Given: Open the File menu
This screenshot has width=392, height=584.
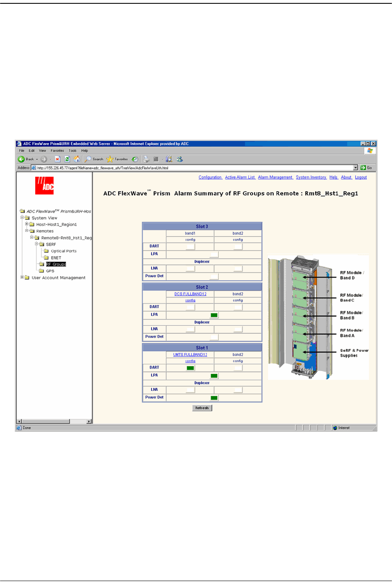Looking at the screenshot, I should click(22, 151).
